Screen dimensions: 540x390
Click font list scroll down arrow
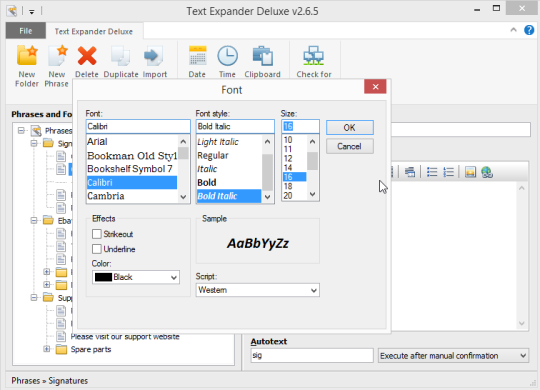click(x=183, y=197)
